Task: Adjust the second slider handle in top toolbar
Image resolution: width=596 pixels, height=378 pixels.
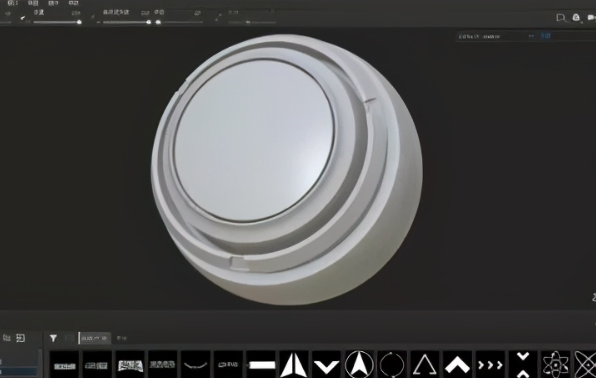Action: coord(149,22)
